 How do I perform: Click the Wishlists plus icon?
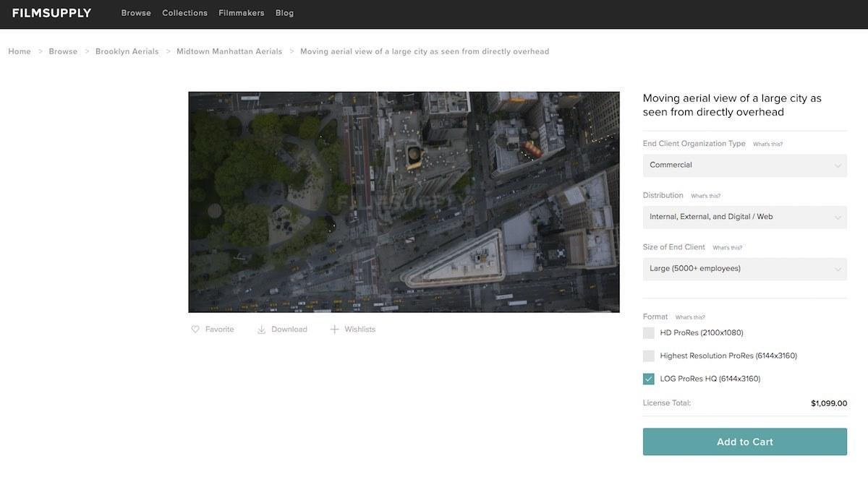tap(334, 330)
